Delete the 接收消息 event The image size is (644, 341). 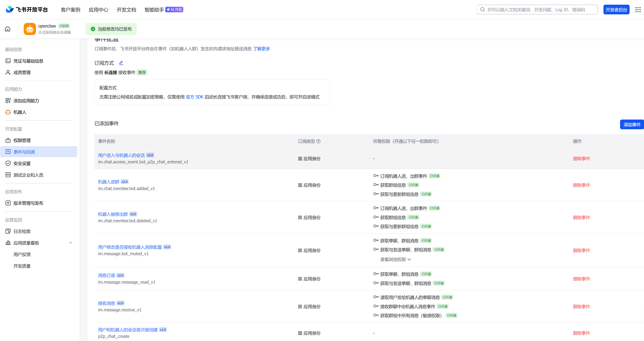pos(581,307)
